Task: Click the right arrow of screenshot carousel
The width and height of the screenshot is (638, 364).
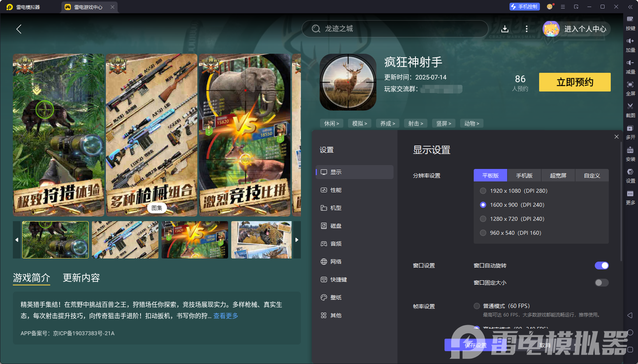Action: click(296, 240)
